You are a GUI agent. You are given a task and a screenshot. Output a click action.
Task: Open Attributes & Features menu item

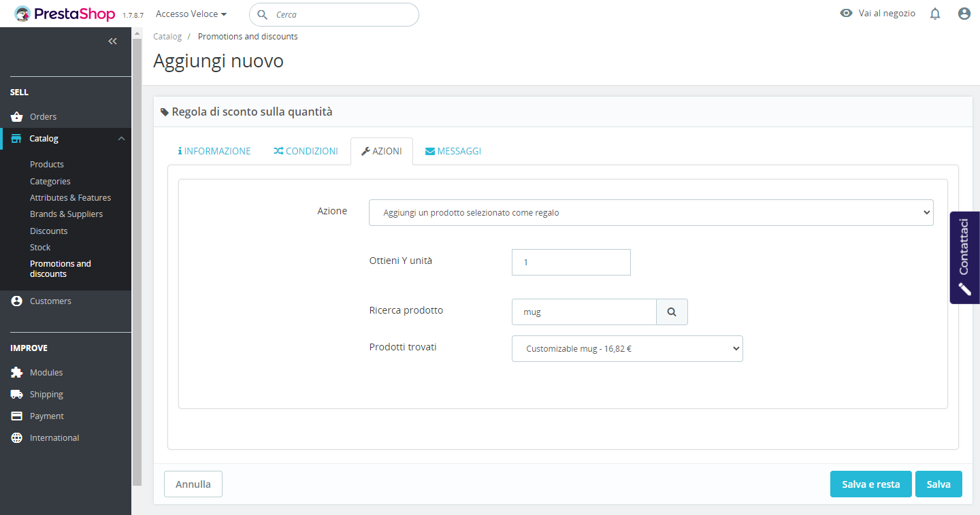(70, 198)
